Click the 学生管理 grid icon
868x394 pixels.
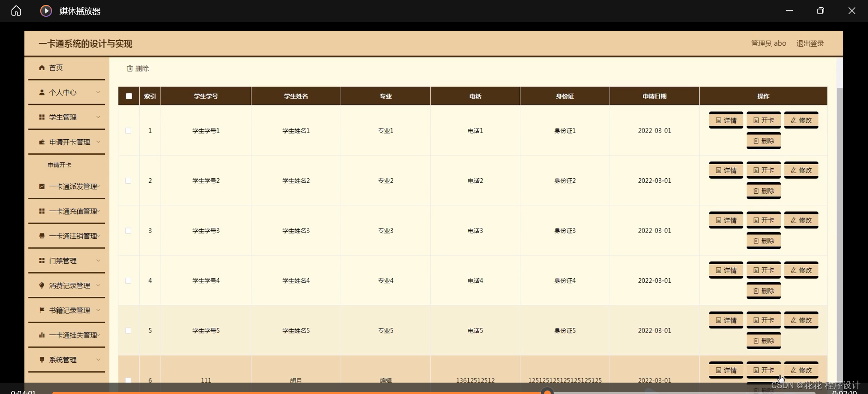42,117
